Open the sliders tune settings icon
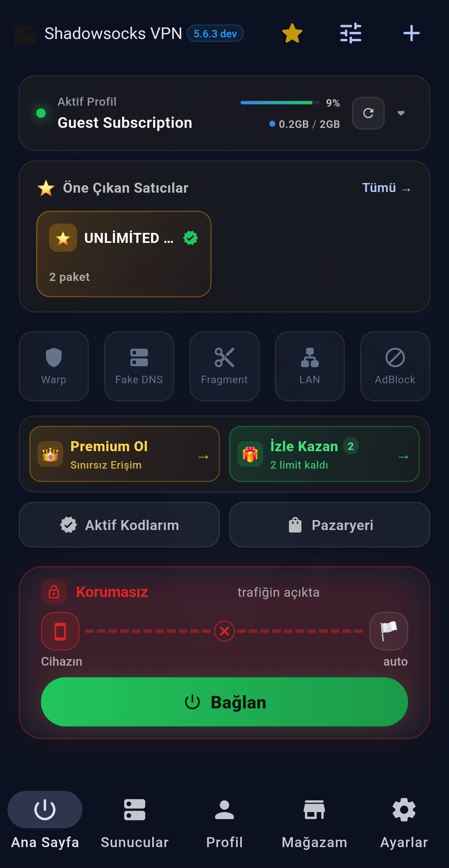 coord(350,33)
